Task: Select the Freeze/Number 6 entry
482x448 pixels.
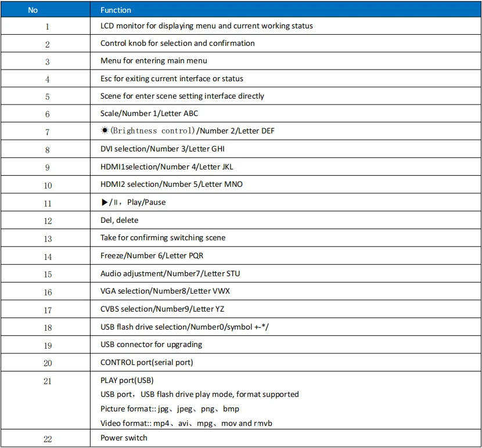Action: click(x=152, y=256)
